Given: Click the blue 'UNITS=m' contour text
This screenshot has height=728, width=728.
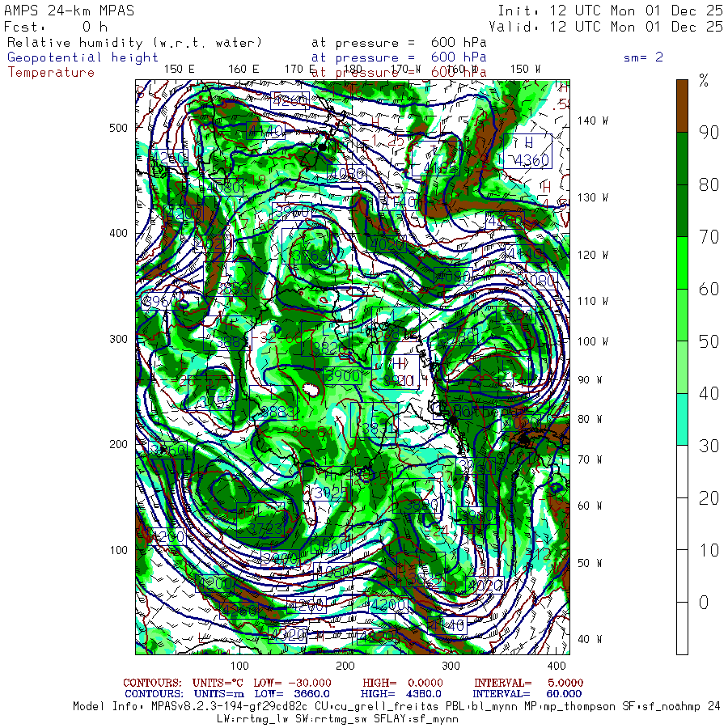Looking at the screenshot, I should pyautogui.click(x=218, y=694).
